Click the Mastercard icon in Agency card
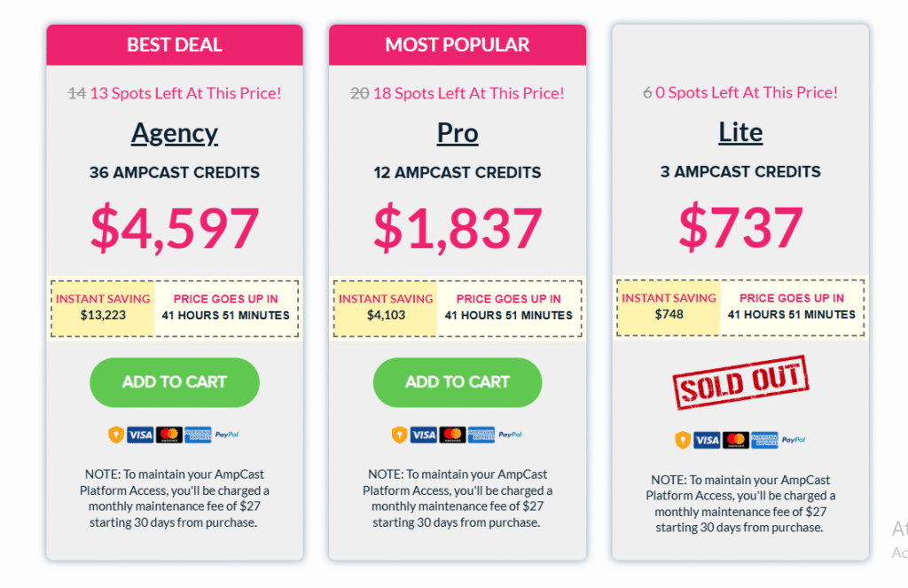 tap(169, 435)
